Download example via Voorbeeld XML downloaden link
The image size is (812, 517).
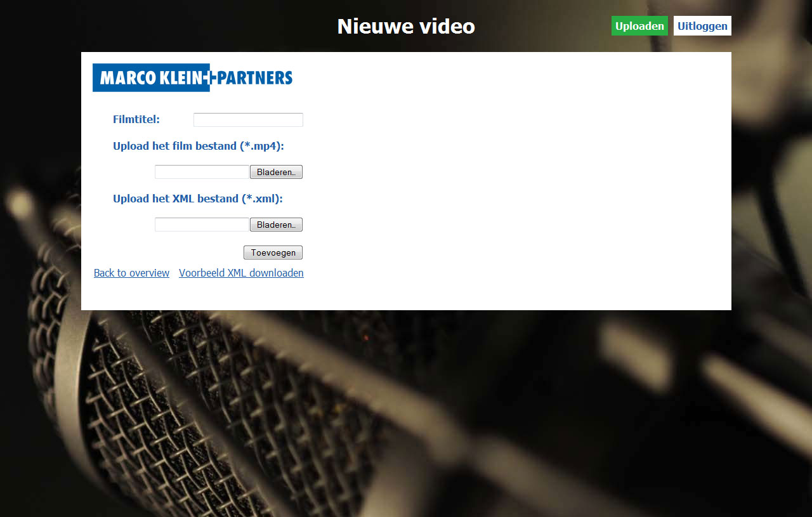tap(241, 273)
